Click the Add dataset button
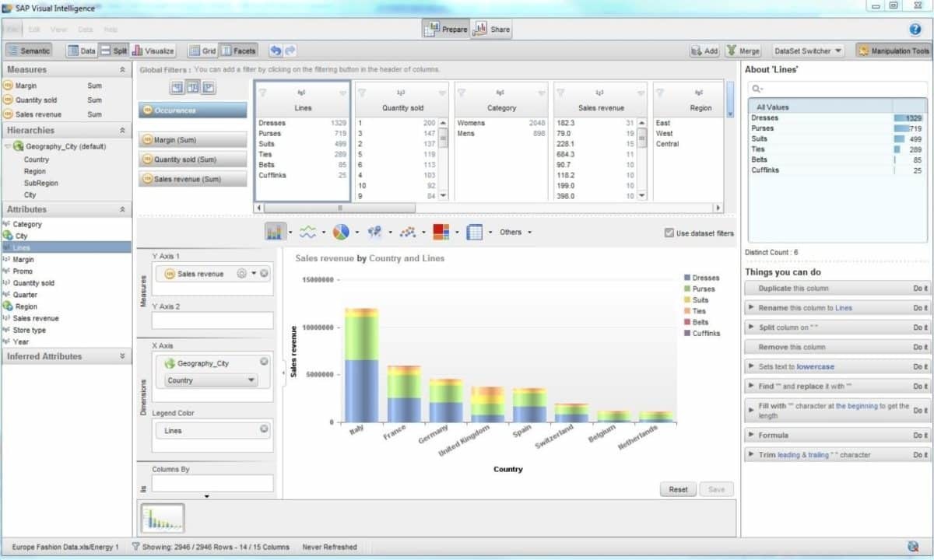 tap(704, 51)
